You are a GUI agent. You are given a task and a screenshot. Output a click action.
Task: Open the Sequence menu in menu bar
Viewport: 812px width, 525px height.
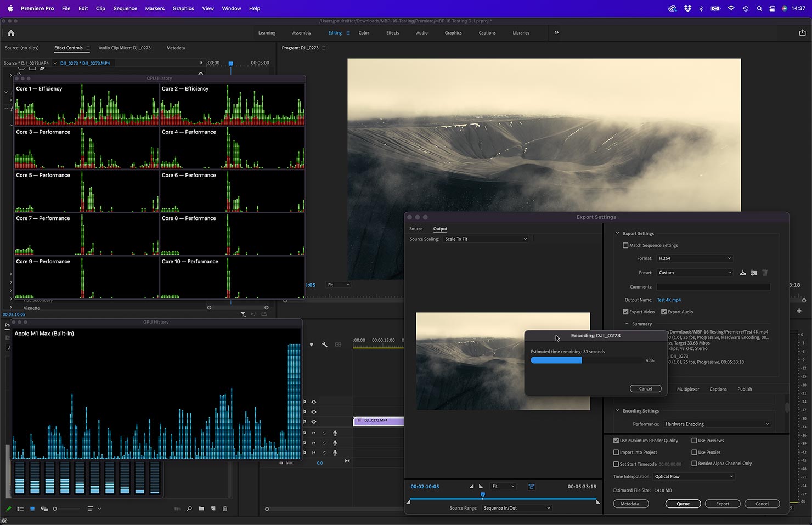point(125,9)
